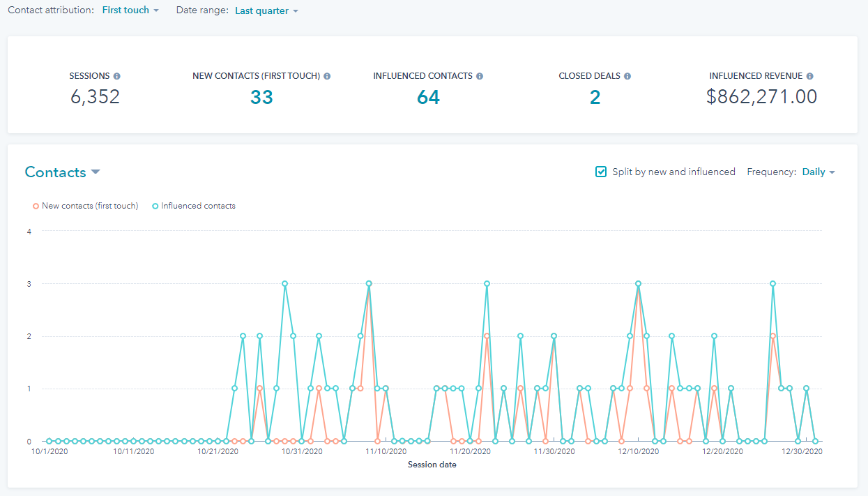The height and width of the screenshot is (496, 868).
Task: Toggle New contacts (first touch) legend item
Action: pyautogui.click(x=85, y=206)
